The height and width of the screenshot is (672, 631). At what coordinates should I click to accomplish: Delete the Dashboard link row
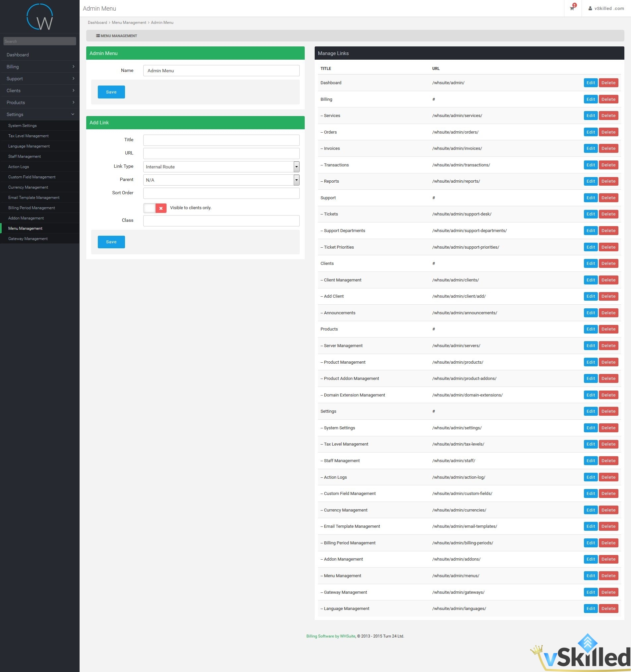point(608,83)
